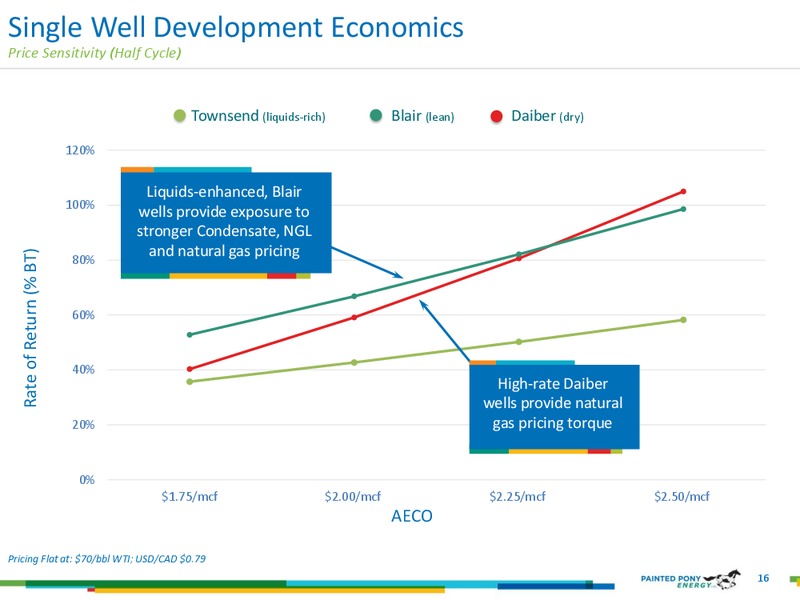The height and width of the screenshot is (600, 800).
Task: Click the Daiber data point at $2.50/mcf
Action: (683, 191)
